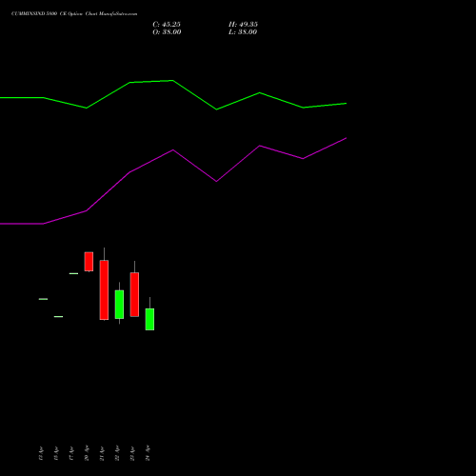Select the low value "L: 38.00"
The width and height of the screenshot is (476, 476).
[243, 32]
